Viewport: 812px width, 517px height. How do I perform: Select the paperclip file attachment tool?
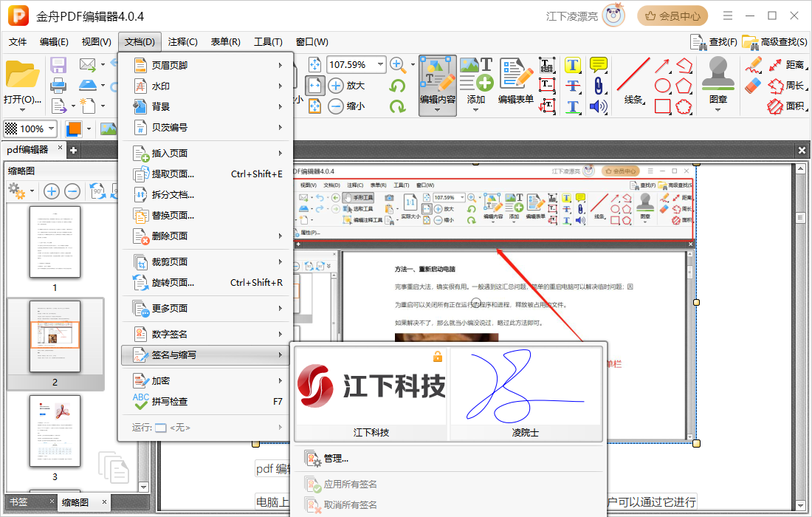[x=598, y=86]
